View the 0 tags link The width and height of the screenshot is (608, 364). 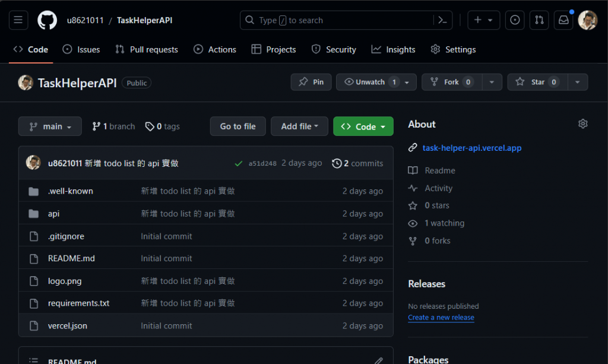(163, 126)
